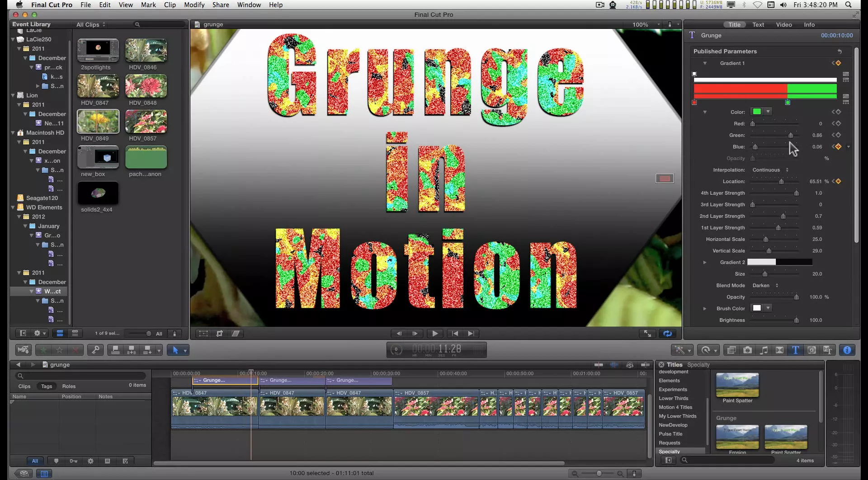
Task: Switch inspector to the Info tab
Action: pyautogui.click(x=809, y=25)
